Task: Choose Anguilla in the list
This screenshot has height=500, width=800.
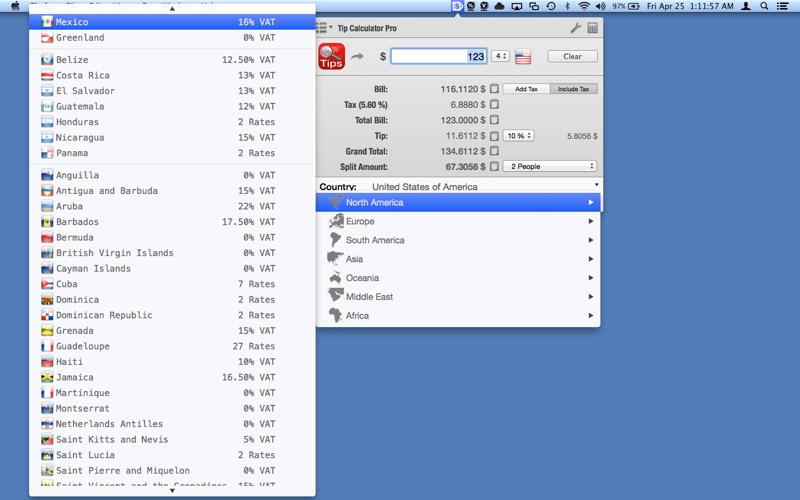Action: coord(172,175)
